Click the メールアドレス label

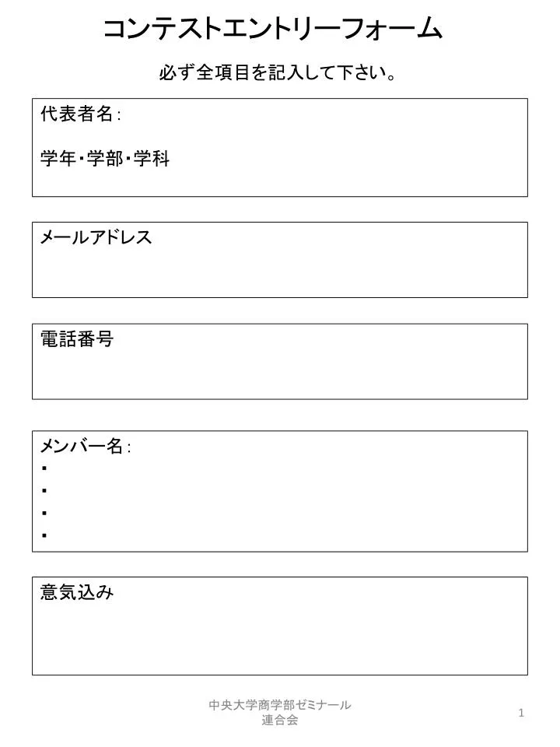tap(96, 237)
